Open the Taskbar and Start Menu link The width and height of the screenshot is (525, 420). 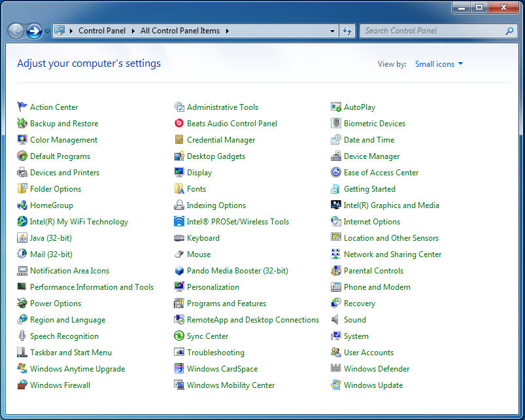tap(71, 353)
